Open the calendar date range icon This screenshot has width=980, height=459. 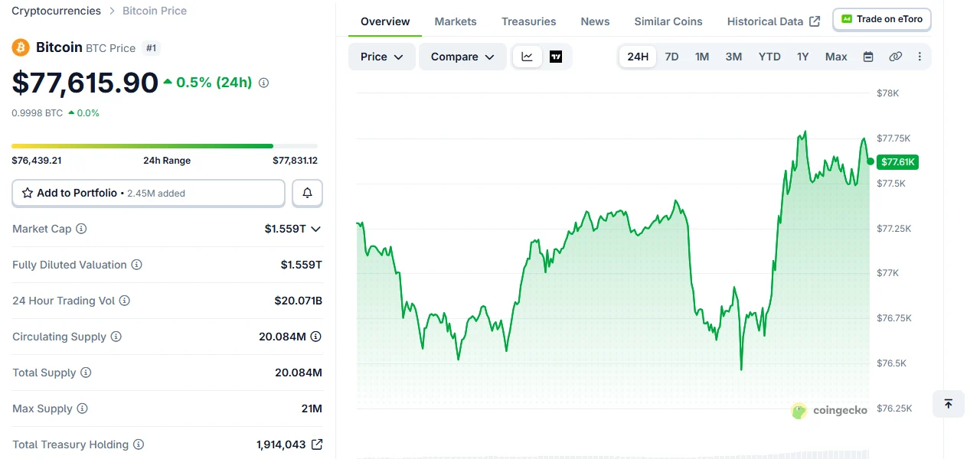tap(868, 57)
